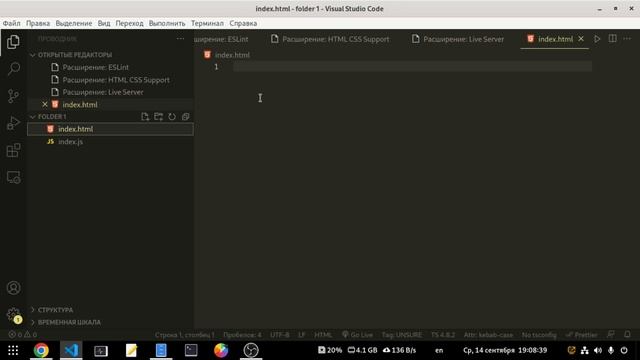Open the Переход menu
This screenshot has height=360, width=640.
coord(129,23)
